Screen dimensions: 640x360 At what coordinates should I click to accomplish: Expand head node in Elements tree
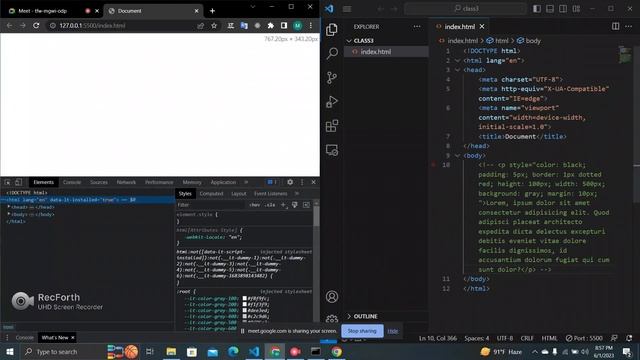tap(9, 207)
